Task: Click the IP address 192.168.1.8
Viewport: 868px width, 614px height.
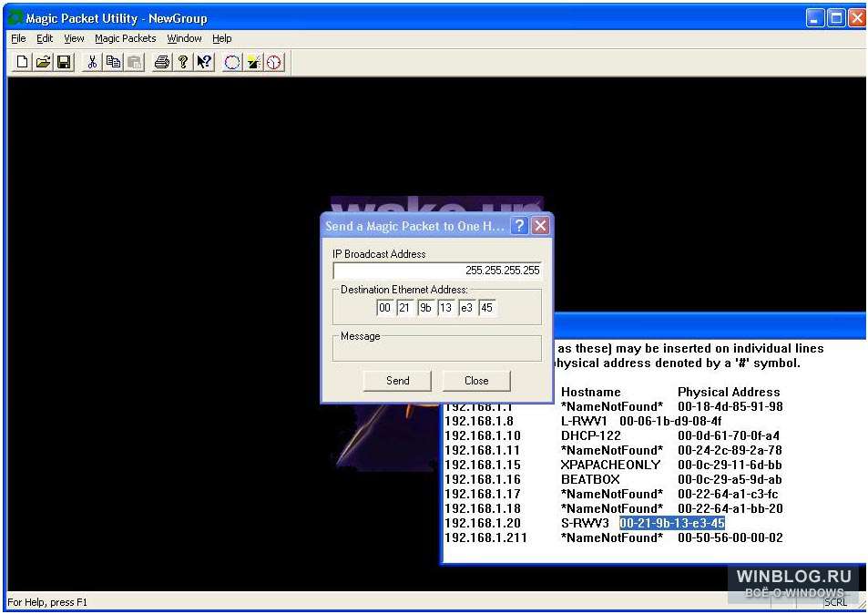Action: click(479, 422)
